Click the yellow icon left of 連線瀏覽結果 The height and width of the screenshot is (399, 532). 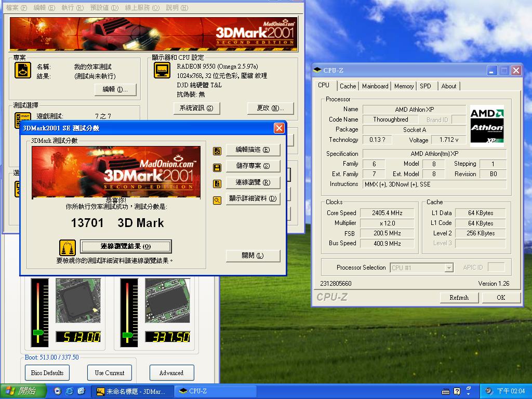[x=68, y=247]
